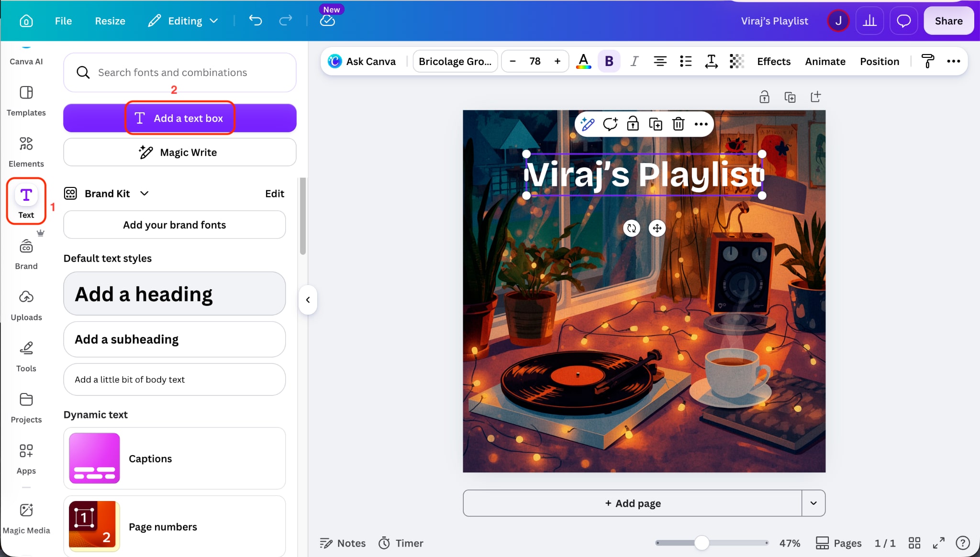Open the Animate panel
The height and width of the screenshot is (557, 980).
click(825, 61)
